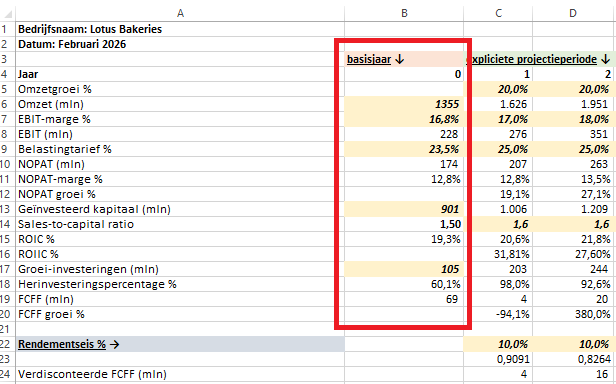Select column B header
The image size is (616, 384).
(x=404, y=13)
